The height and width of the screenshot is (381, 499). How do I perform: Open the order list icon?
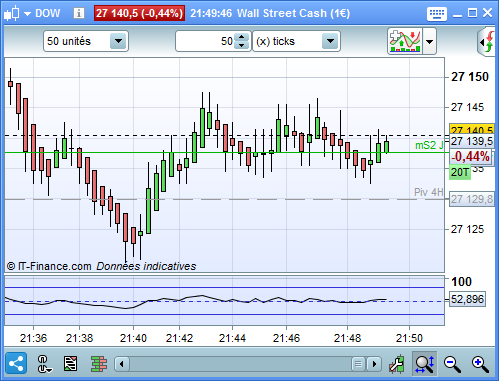pos(70,364)
